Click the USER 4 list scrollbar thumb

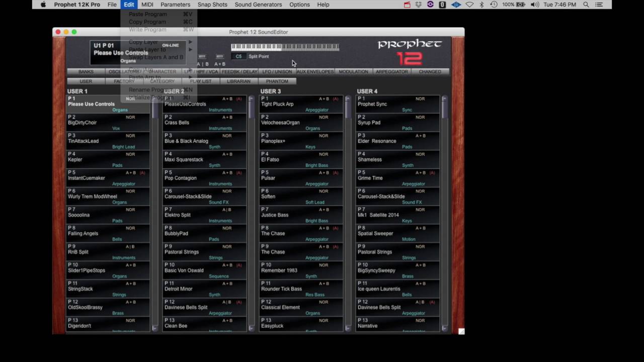(444, 110)
